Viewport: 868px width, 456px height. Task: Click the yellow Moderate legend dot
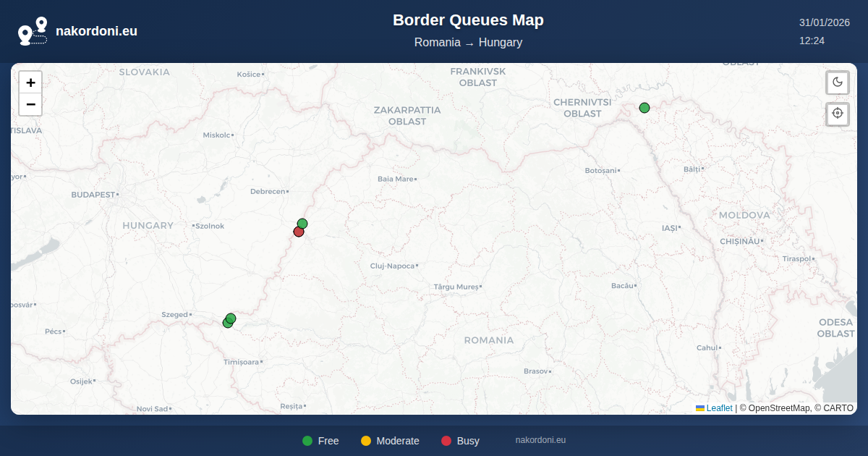pos(366,441)
